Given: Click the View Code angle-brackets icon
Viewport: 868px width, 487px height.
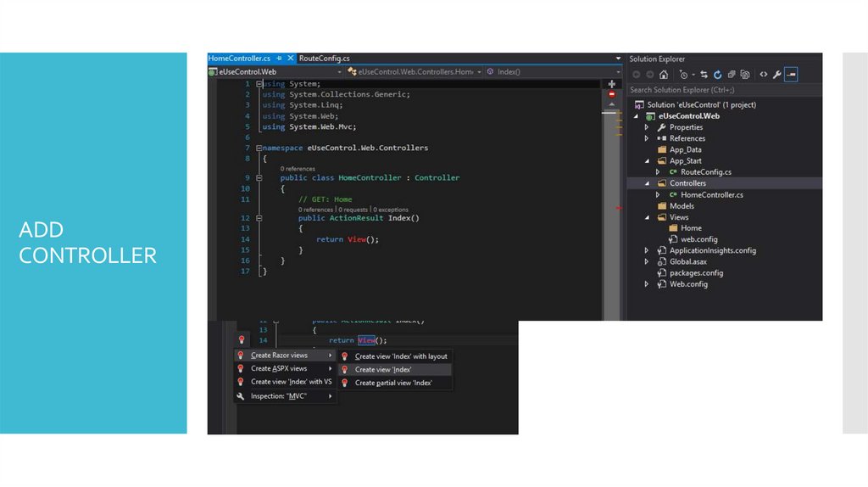Looking at the screenshot, I should pyautogui.click(x=764, y=75).
